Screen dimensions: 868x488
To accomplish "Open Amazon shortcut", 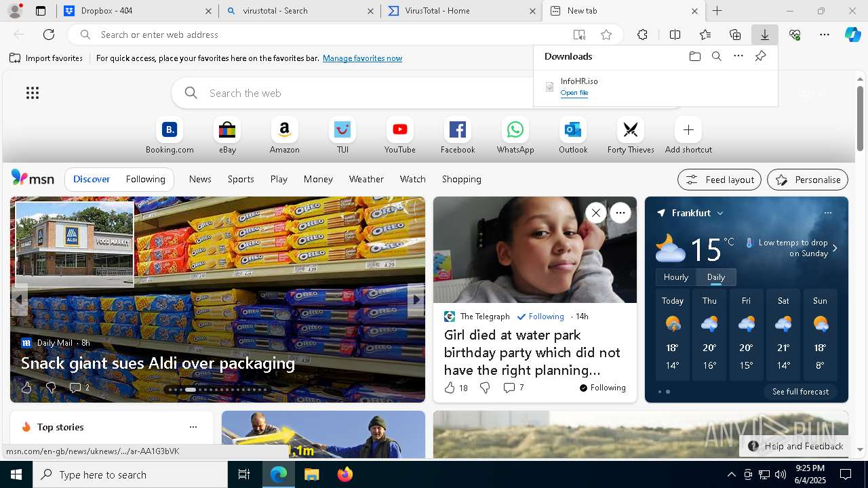I will 285,136.
